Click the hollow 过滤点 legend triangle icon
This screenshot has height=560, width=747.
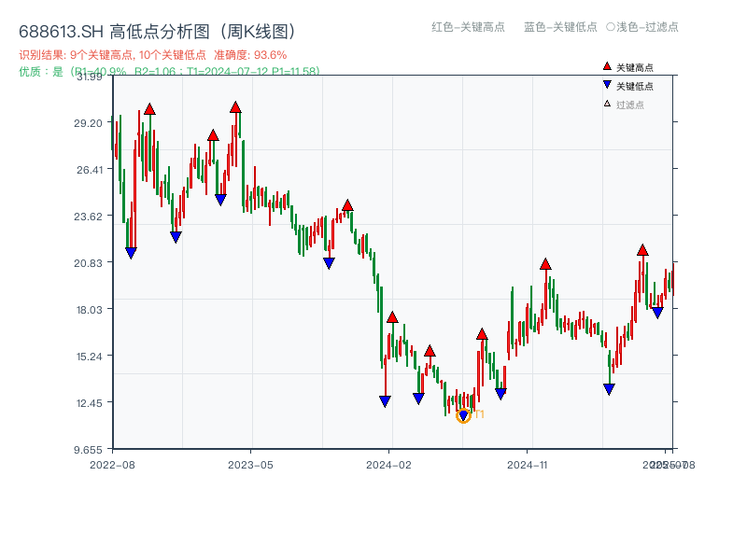607,104
